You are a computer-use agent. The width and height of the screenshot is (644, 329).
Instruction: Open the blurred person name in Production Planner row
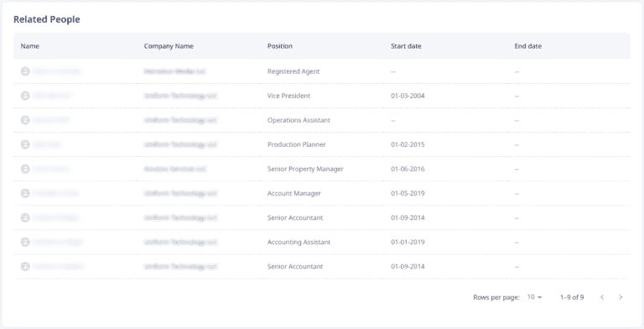(x=47, y=144)
